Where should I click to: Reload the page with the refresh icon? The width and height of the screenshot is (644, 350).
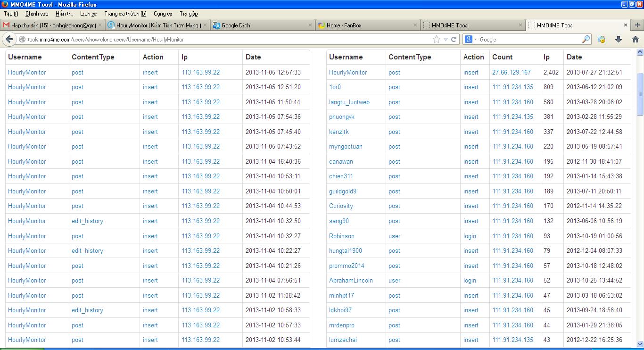[454, 39]
